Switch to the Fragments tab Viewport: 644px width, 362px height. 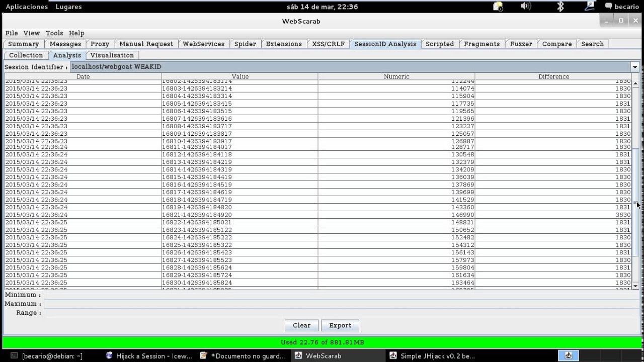[x=482, y=44]
